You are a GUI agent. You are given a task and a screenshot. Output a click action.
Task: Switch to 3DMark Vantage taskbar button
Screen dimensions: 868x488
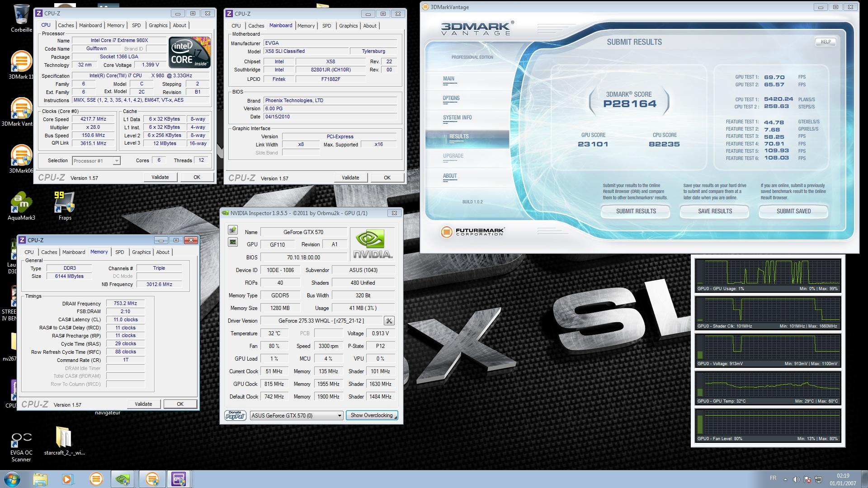click(151, 479)
